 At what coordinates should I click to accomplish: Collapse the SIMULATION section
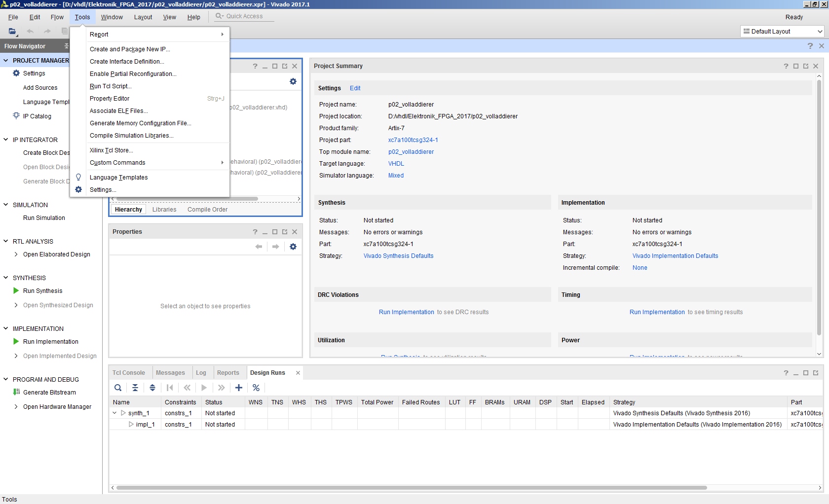coord(6,205)
